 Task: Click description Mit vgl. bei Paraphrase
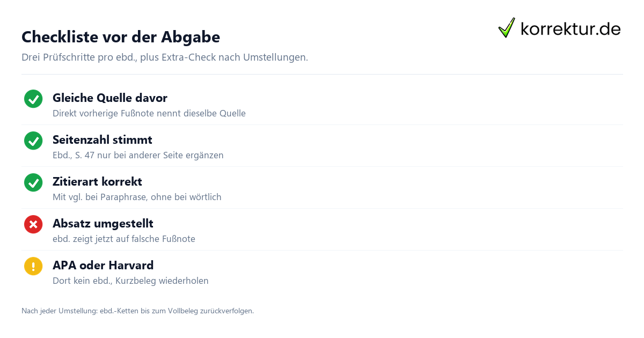click(x=137, y=197)
